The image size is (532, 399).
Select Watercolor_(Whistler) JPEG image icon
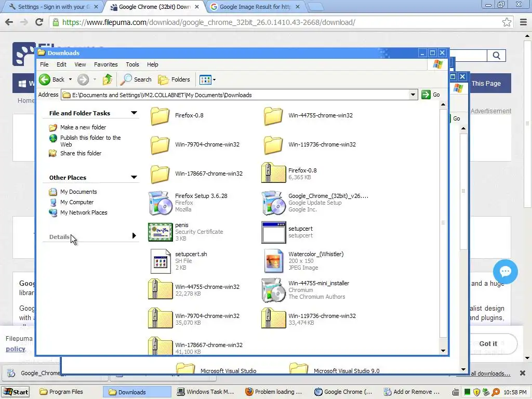tap(273, 261)
